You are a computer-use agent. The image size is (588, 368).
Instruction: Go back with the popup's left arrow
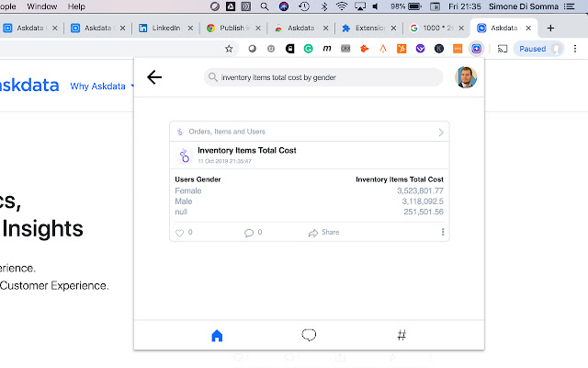[154, 77]
